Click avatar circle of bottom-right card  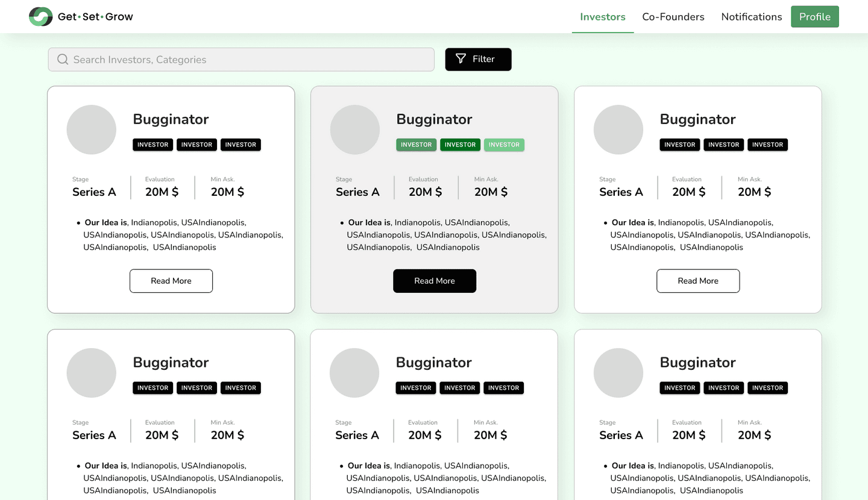(x=618, y=373)
